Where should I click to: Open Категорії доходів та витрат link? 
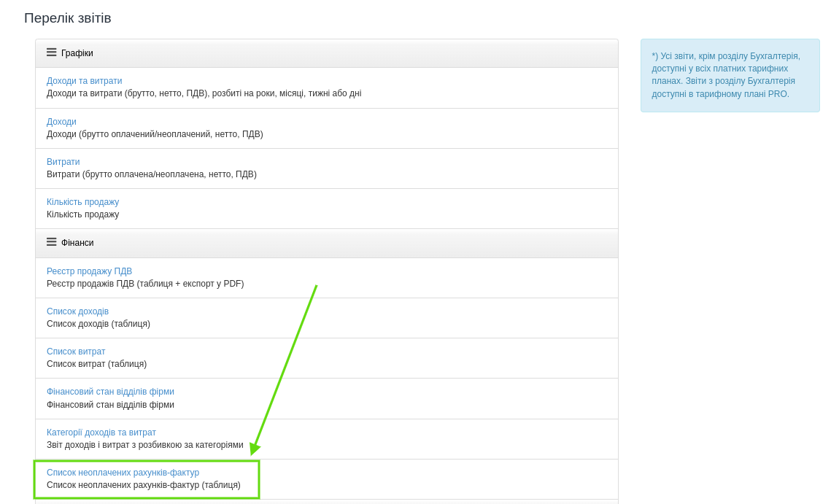point(101,433)
